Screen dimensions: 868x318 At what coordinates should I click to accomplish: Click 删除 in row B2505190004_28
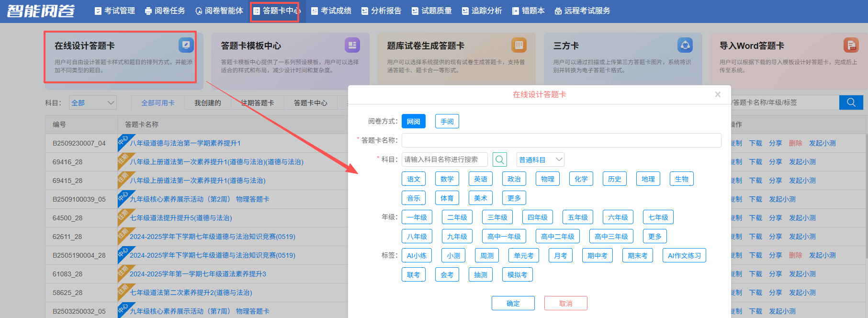pos(796,255)
